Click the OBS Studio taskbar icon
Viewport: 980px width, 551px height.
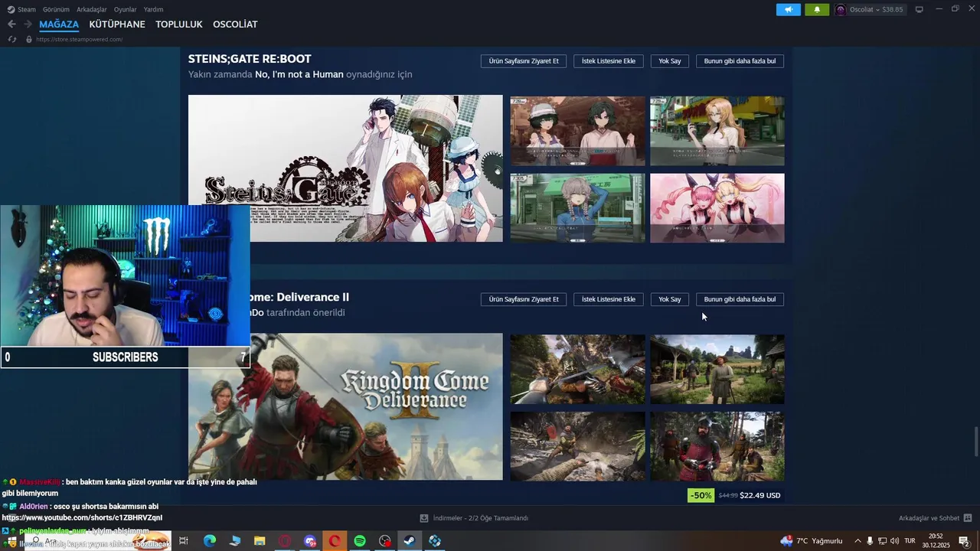pyautogui.click(x=385, y=541)
